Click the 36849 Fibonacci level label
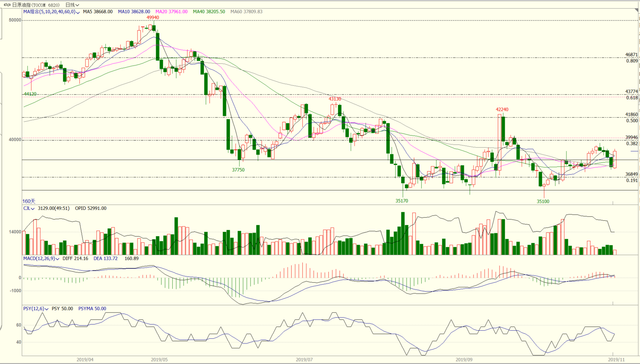 631,174
